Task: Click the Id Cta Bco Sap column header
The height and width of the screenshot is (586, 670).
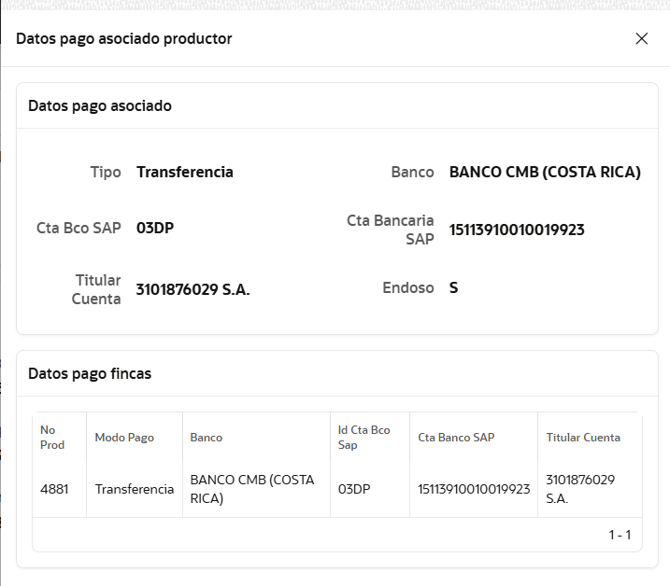Action: 364,437
